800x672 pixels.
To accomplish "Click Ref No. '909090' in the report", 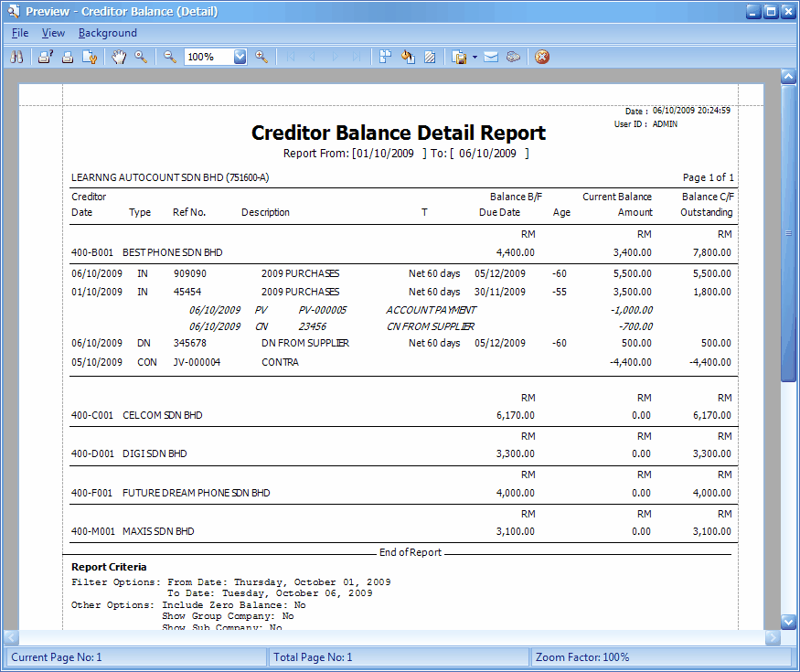I will 190,273.
